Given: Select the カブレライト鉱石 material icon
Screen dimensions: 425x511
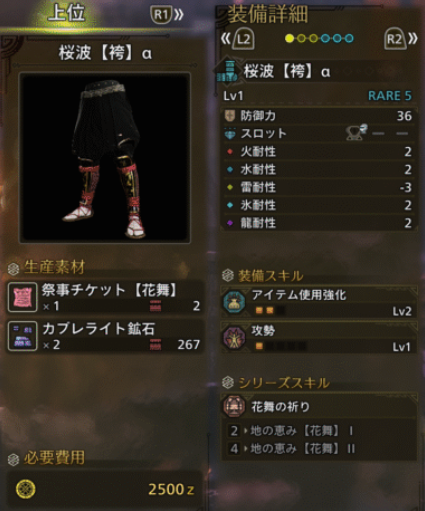Looking at the screenshot, I should pyautogui.click(x=22, y=336).
